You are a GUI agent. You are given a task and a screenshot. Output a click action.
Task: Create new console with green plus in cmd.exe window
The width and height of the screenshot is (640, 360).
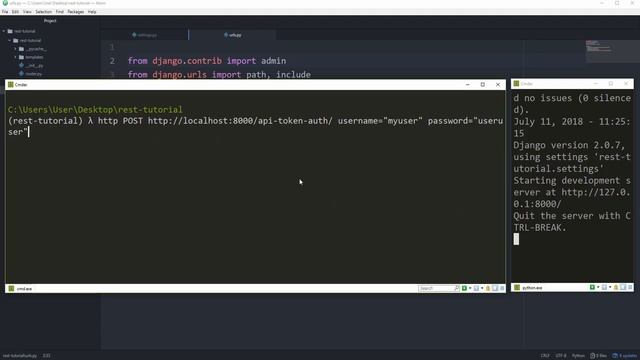click(x=464, y=289)
